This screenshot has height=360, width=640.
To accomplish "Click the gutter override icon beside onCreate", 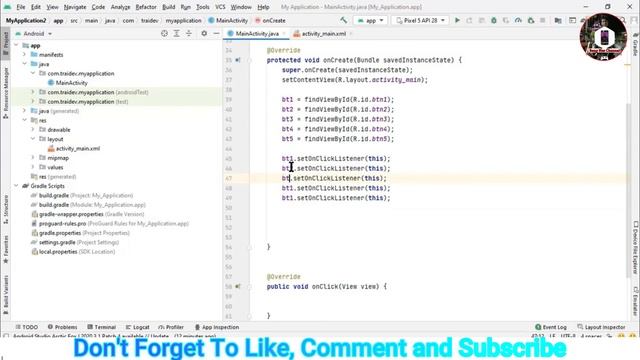I will (238, 60).
